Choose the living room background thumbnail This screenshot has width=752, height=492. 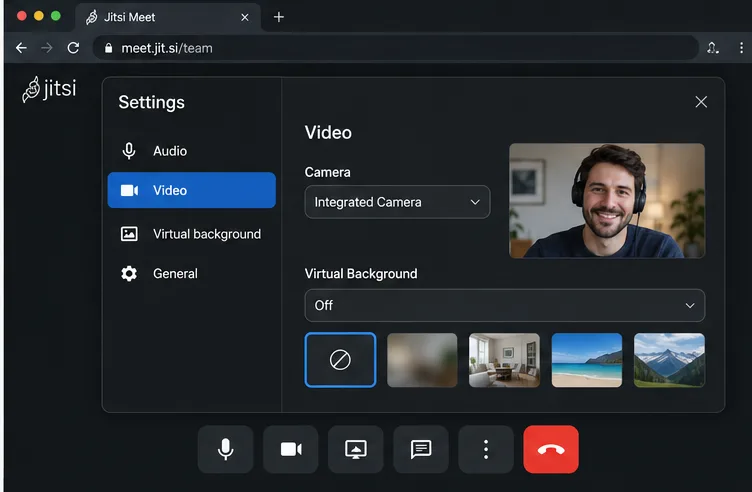click(505, 360)
